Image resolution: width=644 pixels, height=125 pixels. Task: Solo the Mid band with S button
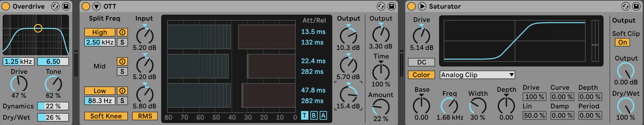122,71
